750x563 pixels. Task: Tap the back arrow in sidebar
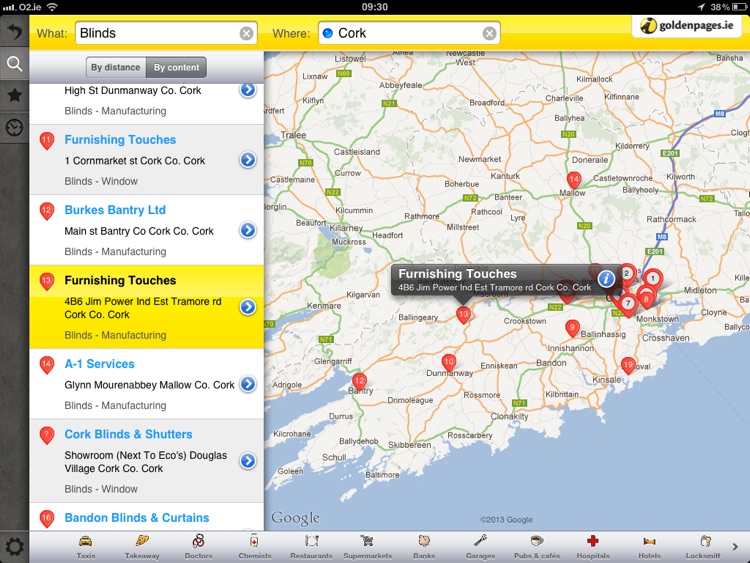pos(14,32)
